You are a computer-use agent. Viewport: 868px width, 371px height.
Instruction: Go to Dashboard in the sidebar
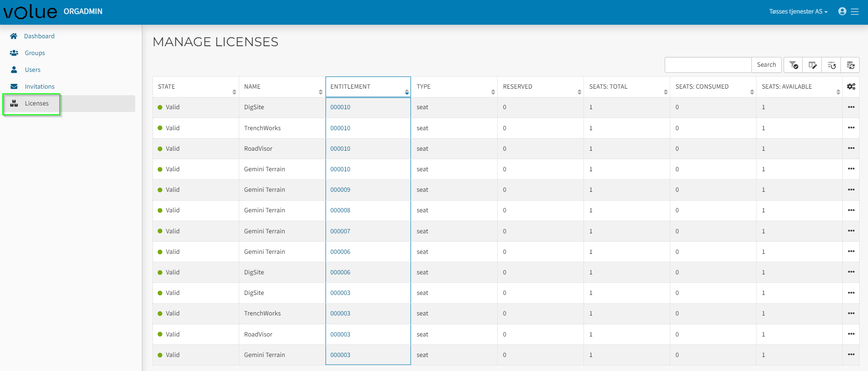(x=39, y=36)
